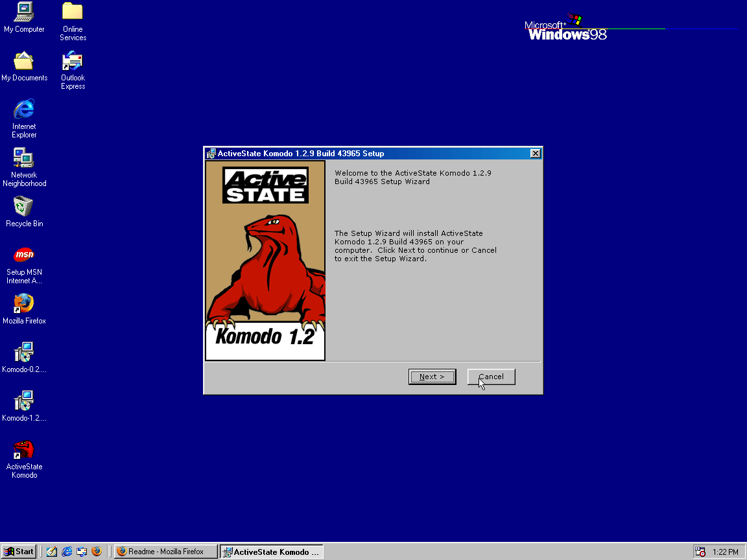Select the ActiveState Komodo desktop shortcut
Viewport: 747px width, 560px height.
click(24, 460)
